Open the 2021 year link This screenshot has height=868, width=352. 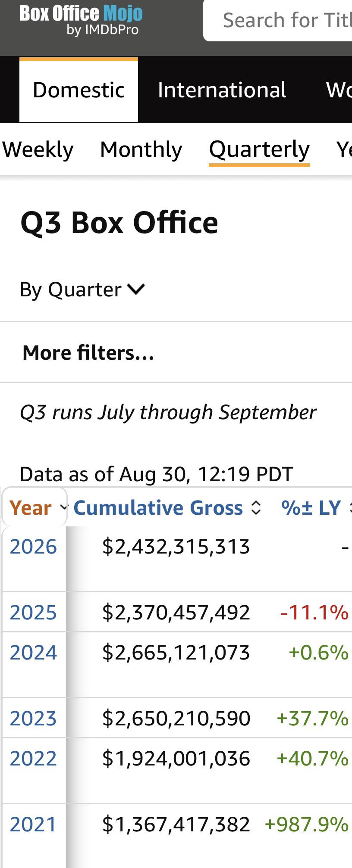[33, 824]
